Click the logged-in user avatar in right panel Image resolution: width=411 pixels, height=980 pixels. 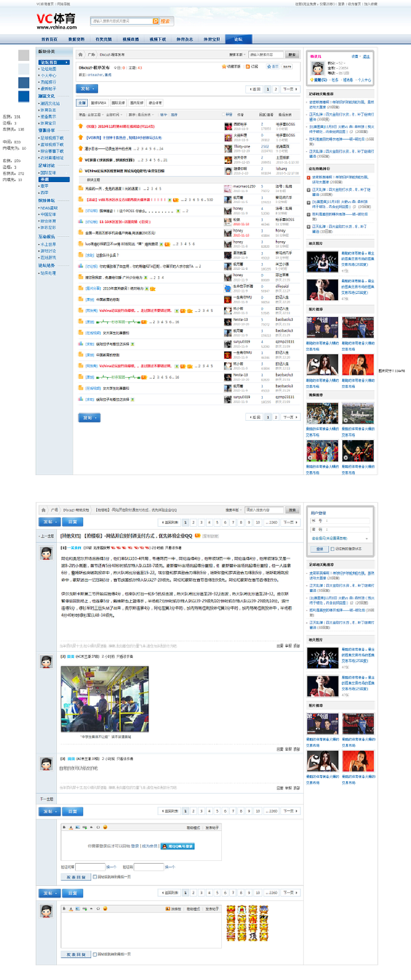[x=318, y=68]
